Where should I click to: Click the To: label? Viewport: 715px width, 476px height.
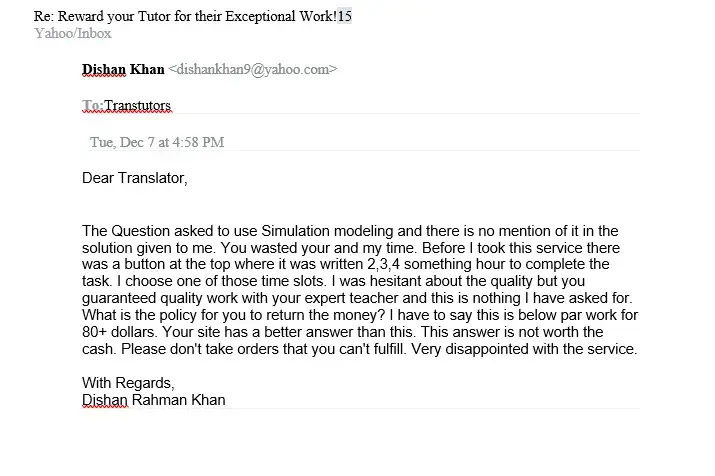[92, 105]
